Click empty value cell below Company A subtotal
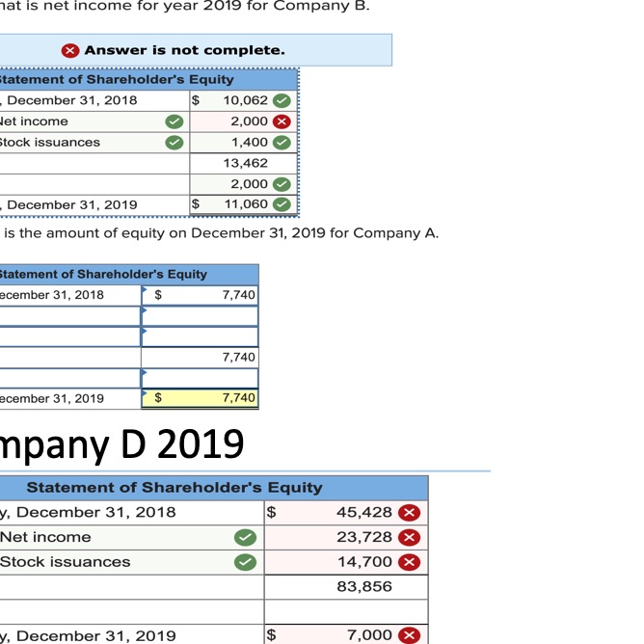Screen dimensions: 644x644 (200, 378)
